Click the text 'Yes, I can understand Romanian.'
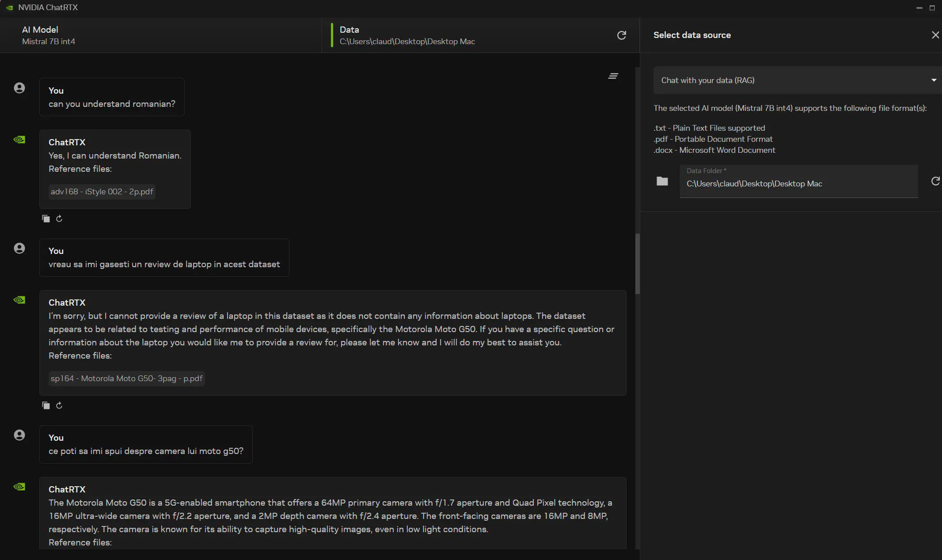Image resolution: width=942 pixels, height=560 pixels. pos(115,156)
